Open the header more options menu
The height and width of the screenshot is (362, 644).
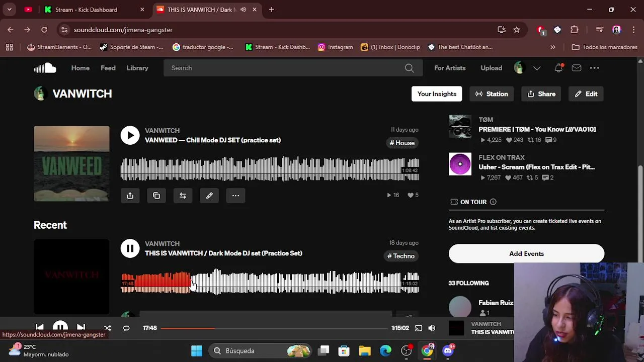(595, 68)
